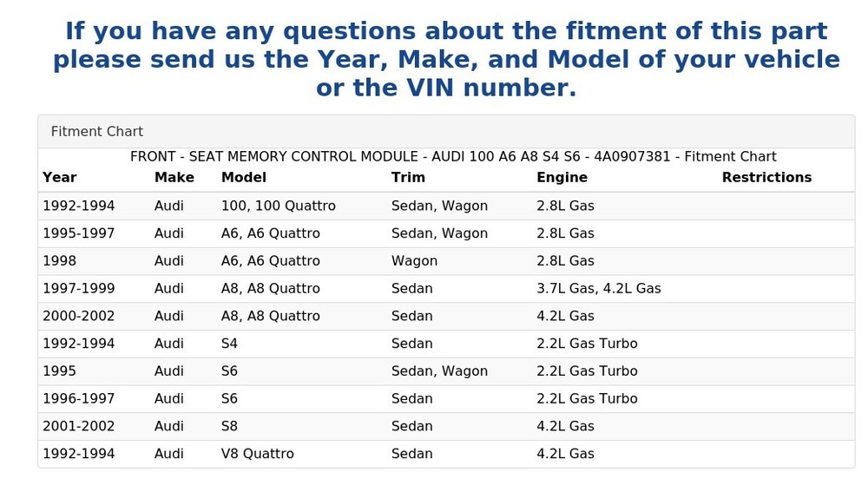This screenshot has height=485, width=868.
Task: Select the Make column header
Action: point(174,178)
